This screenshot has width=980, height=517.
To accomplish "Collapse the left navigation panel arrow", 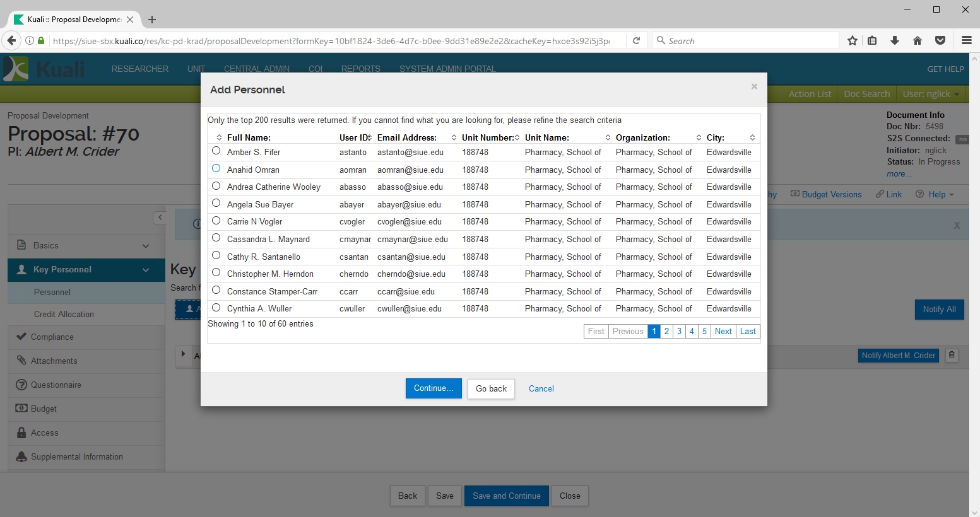I will click(160, 218).
